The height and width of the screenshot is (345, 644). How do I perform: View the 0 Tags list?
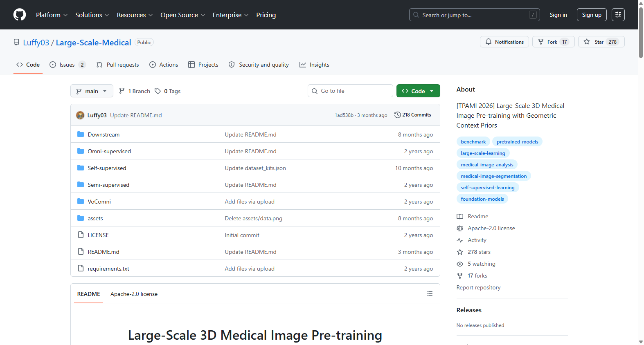pyautogui.click(x=168, y=91)
